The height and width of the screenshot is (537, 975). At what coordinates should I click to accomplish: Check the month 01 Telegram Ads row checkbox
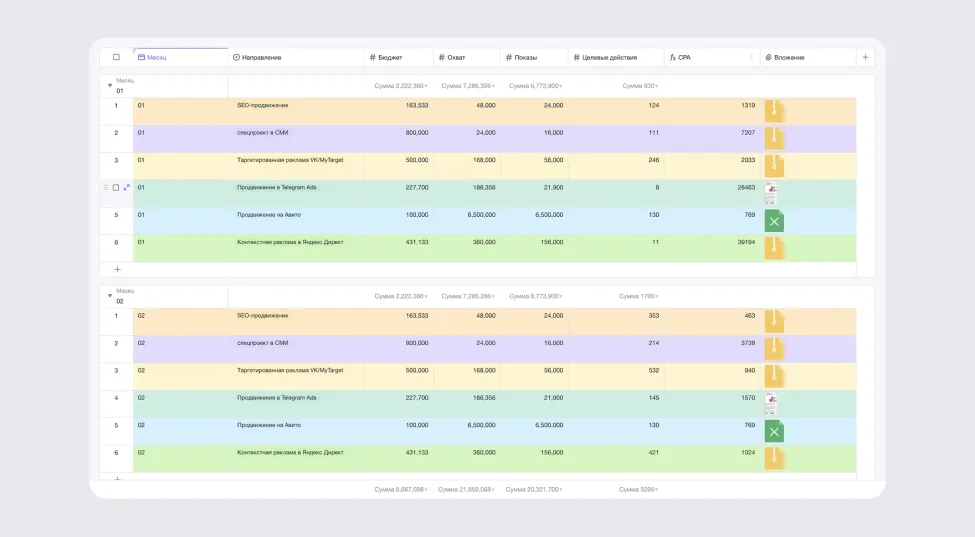coord(116,187)
